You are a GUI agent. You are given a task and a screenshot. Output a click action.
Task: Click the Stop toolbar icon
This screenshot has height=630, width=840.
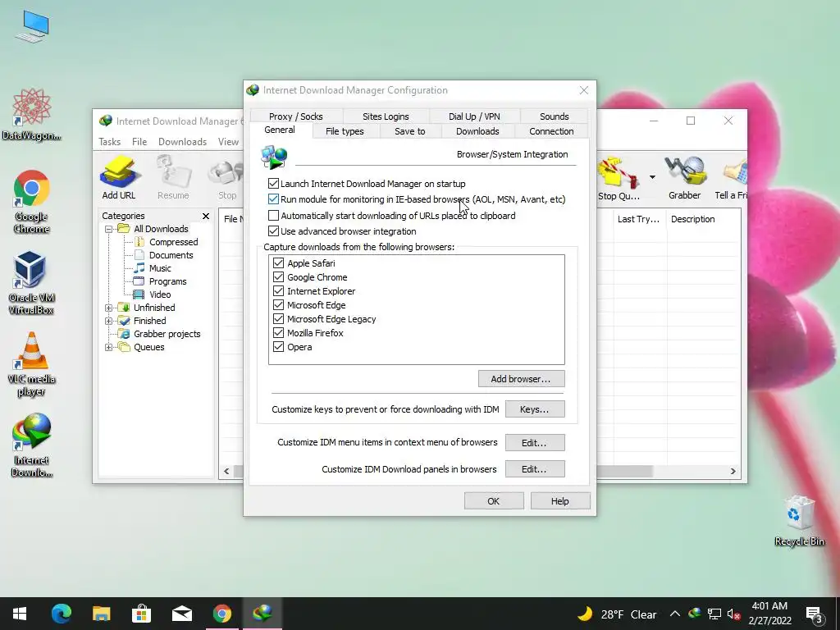click(x=226, y=177)
